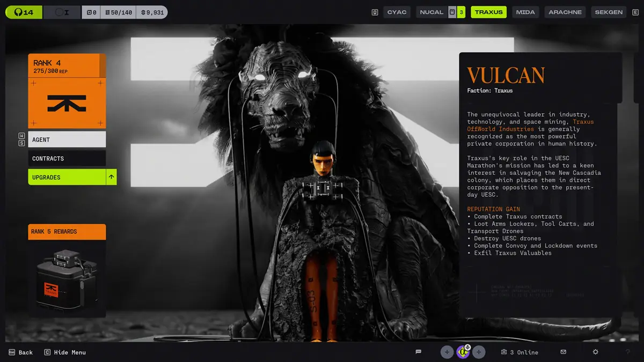Click the Hide Menu button
This screenshot has height=362, width=644.
pyautogui.click(x=65, y=352)
